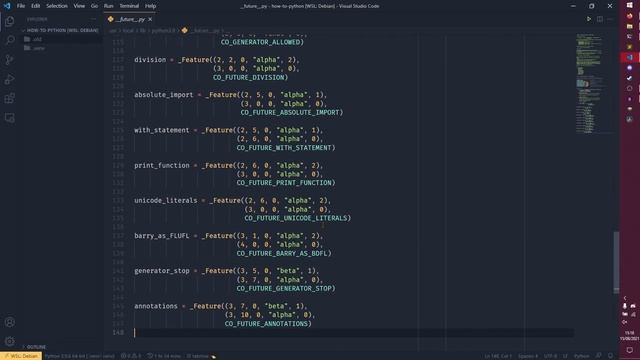640x360 pixels.
Task: Open the Explorer panel ellipsis menu
Action: click(x=93, y=19)
